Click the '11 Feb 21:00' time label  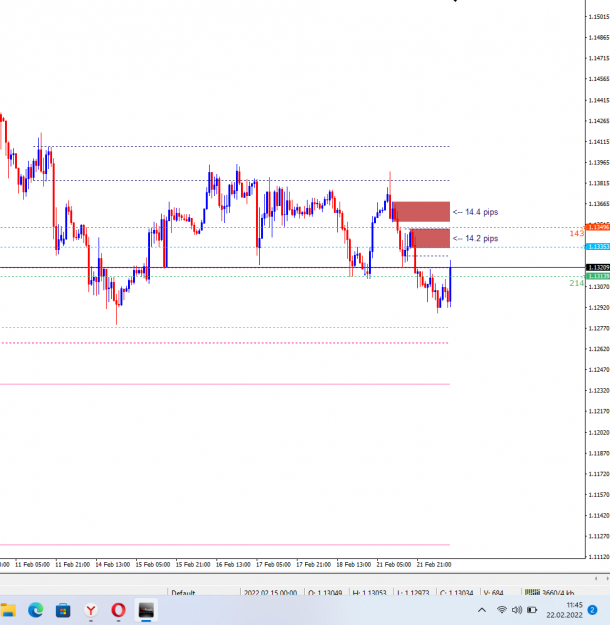pos(72,564)
